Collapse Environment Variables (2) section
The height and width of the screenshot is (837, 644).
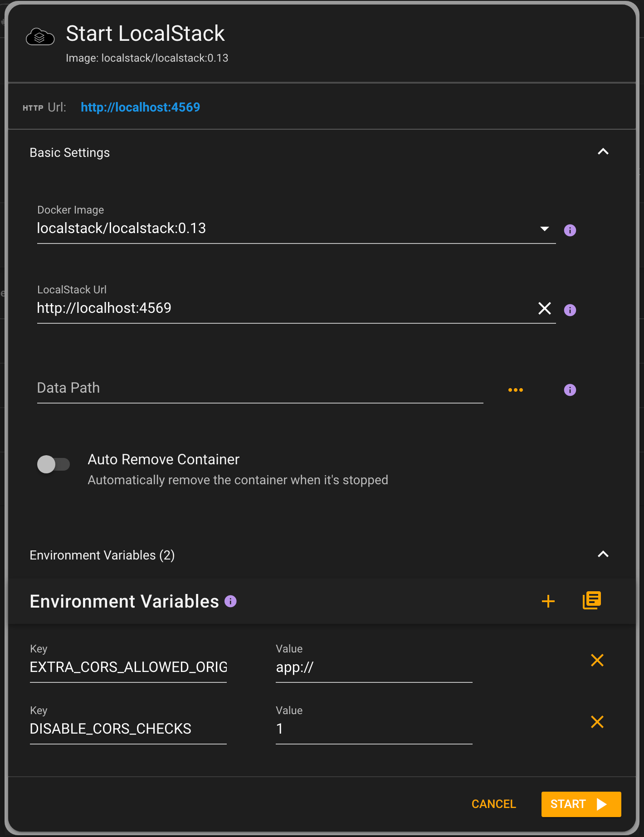[x=603, y=555]
